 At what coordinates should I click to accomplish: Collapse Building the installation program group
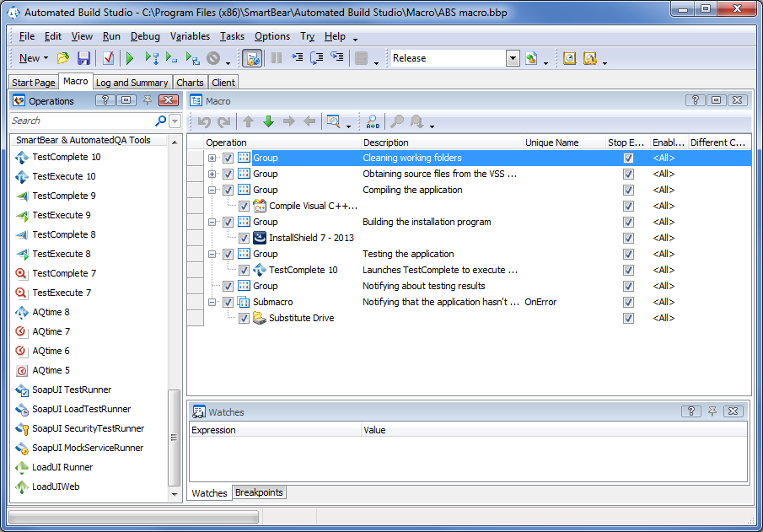click(212, 222)
